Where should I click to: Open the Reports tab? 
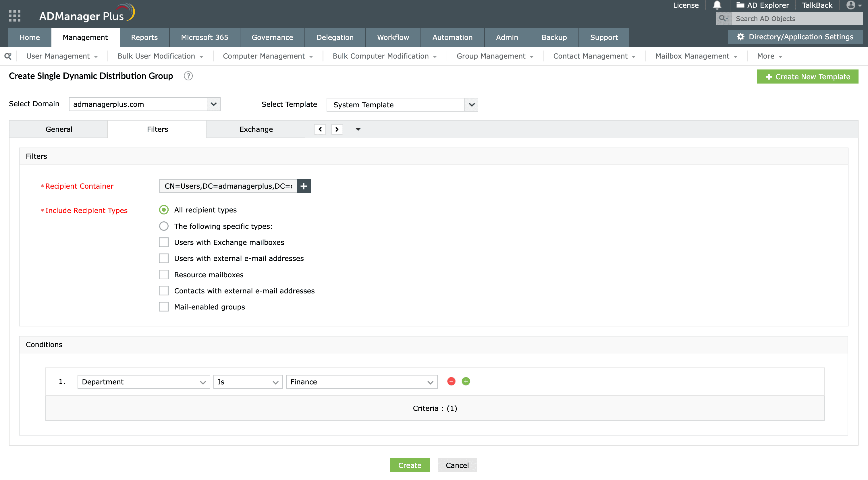[x=144, y=37]
